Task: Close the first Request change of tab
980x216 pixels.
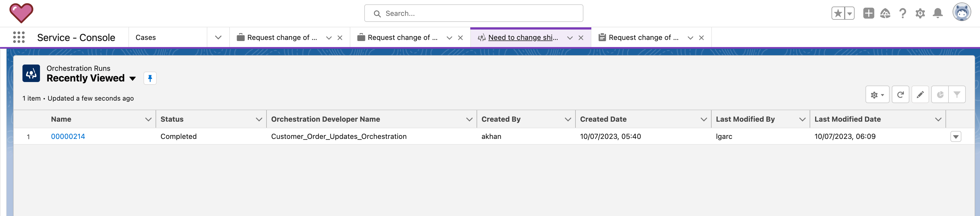Action: point(340,37)
